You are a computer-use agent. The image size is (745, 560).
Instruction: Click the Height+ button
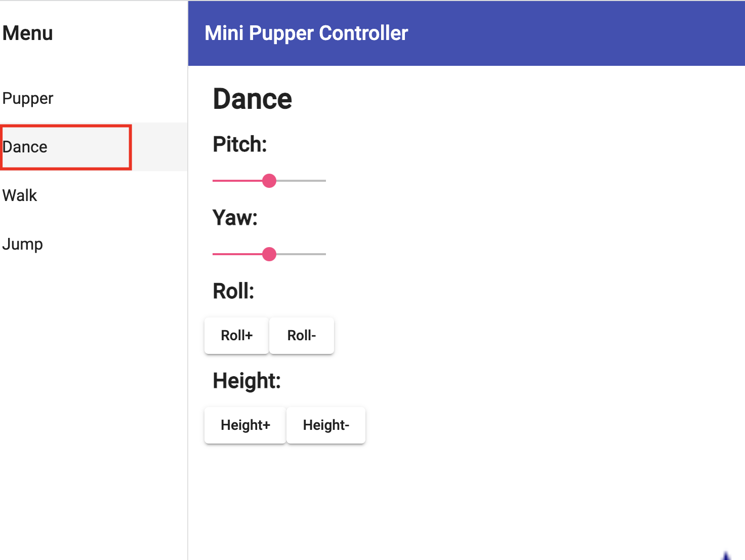point(245,425)
